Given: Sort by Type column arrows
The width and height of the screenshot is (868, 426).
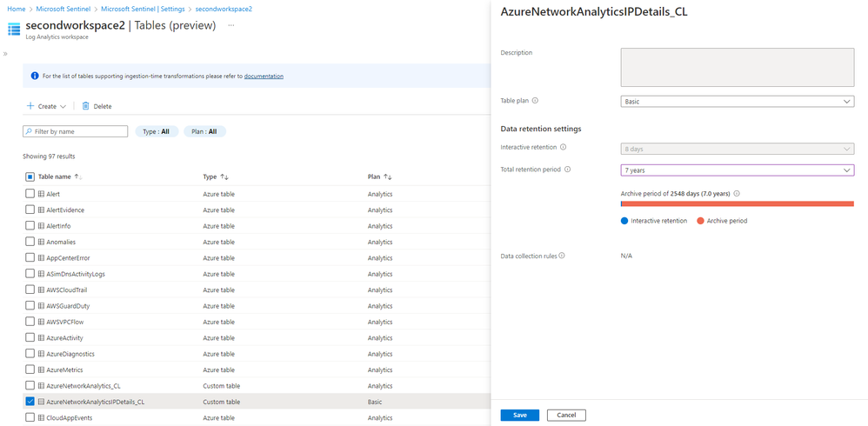Looking at the screenshot, I should pyautogui.click(x=224, y=177).
